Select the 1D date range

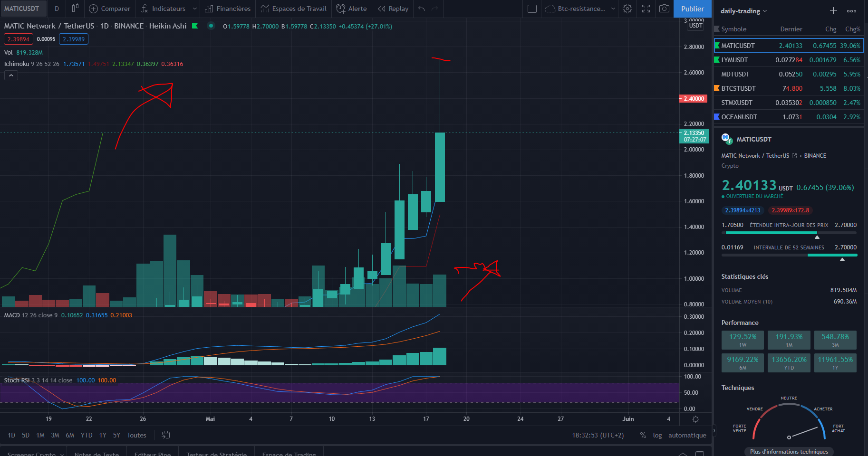point(11,435)
